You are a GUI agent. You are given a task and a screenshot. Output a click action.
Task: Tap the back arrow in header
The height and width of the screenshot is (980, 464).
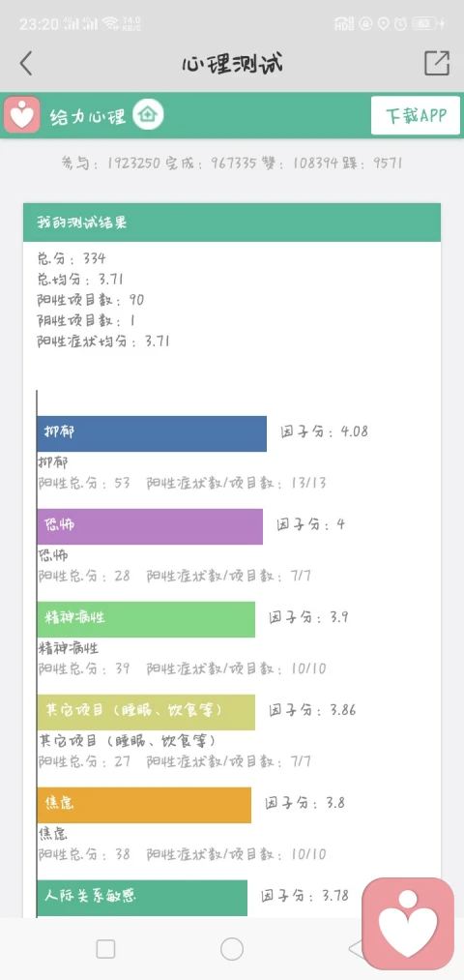[25, 63]
